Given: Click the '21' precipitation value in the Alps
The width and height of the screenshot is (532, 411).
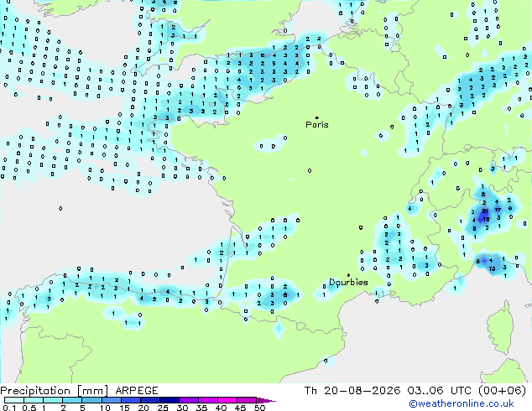Looking at the screenshot, I should coord(485,211).
